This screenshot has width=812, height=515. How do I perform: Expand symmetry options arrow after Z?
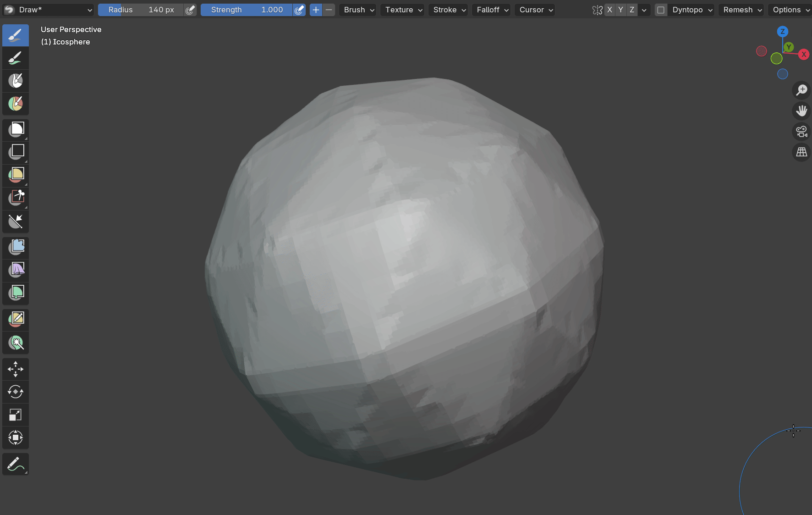(644, 10)
